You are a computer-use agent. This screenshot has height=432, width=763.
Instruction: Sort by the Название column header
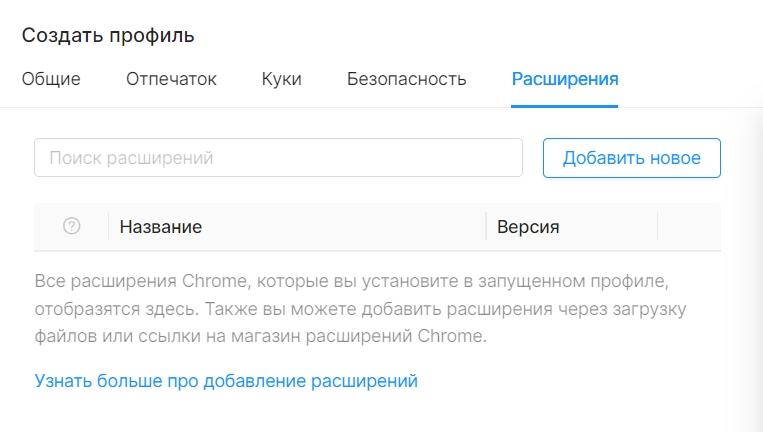pos(161,227)
